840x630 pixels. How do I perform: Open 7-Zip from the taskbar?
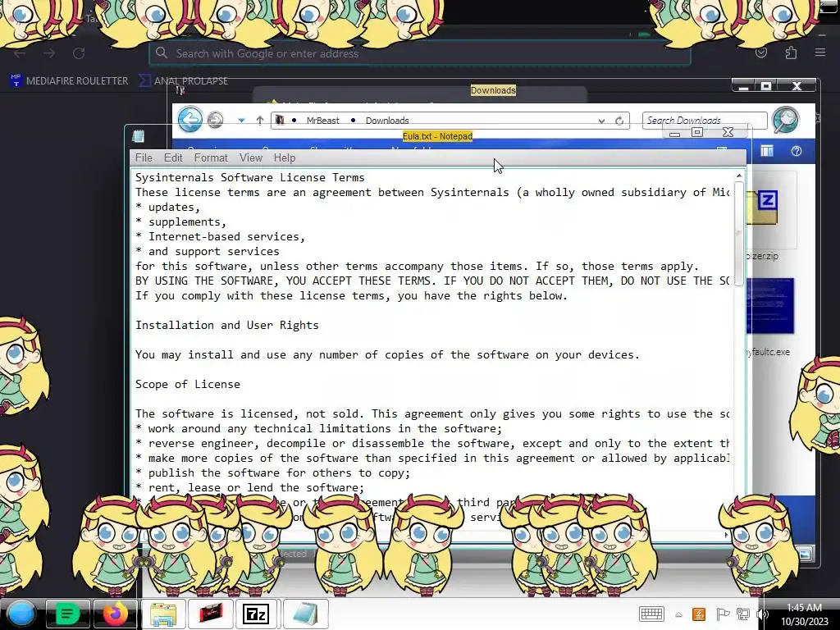click(x=258, y=614)
